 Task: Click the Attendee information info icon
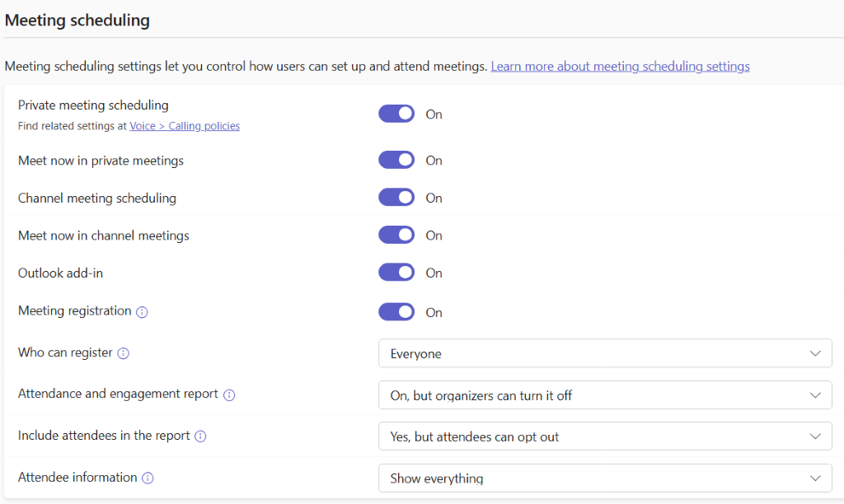point(148,478)
